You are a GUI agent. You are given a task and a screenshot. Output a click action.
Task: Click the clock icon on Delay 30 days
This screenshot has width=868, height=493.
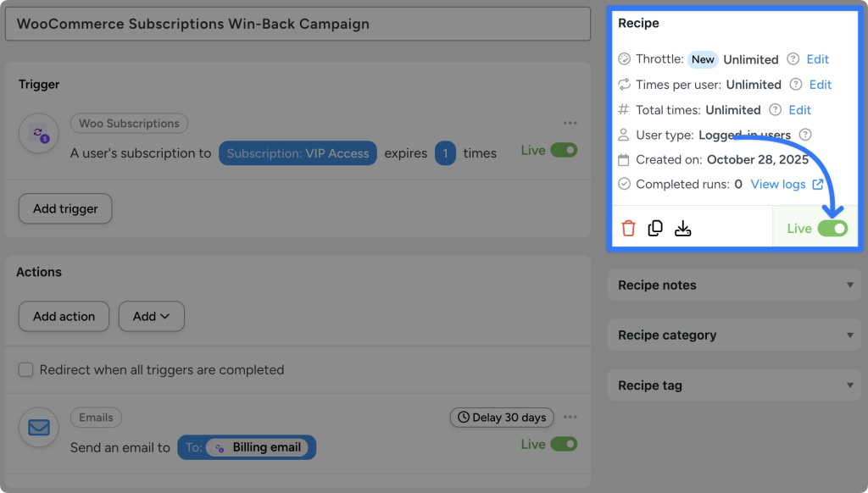coord(462,417)
